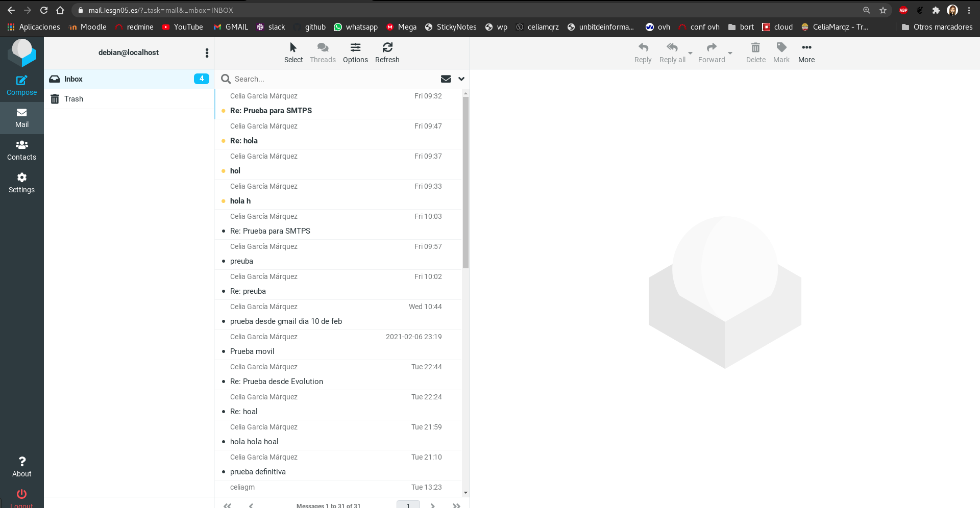Toggle unread status dot on 'hola h' message
The image size is (980, 508).
[224, 200]
